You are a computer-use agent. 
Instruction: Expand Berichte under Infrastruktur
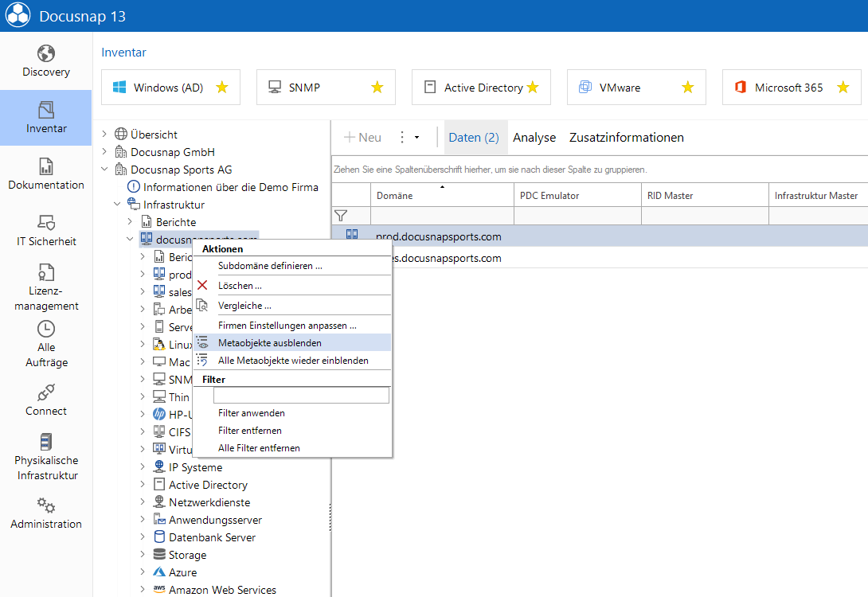[x=130, y=221]
